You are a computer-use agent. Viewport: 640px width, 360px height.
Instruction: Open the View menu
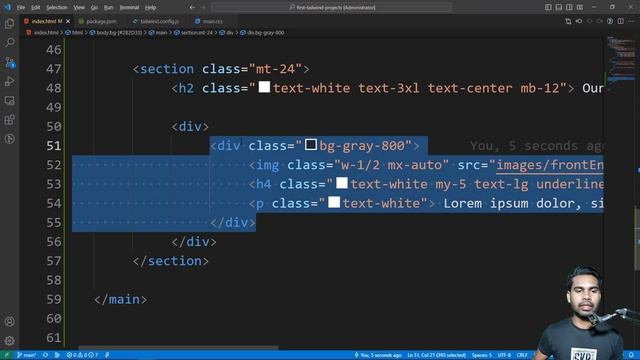(x=79, y=7)
